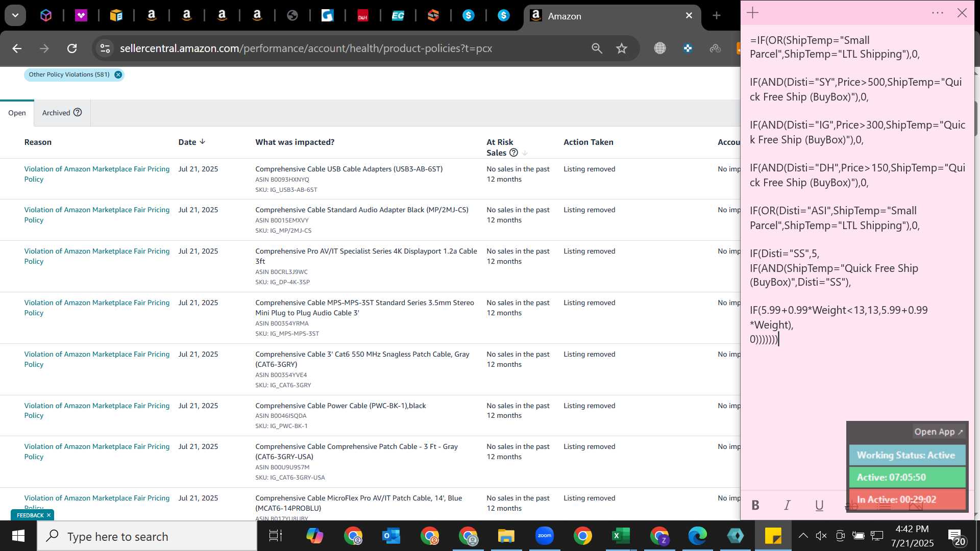Click the Feedback button
This screenshot has height=551, width=980.
click(30, 515)
